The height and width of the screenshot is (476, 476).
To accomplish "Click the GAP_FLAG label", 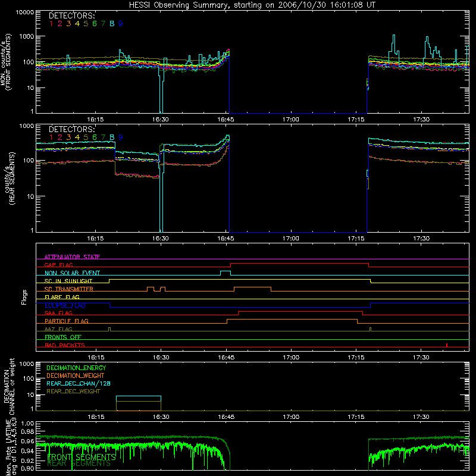I will click(x=58, y=265).
